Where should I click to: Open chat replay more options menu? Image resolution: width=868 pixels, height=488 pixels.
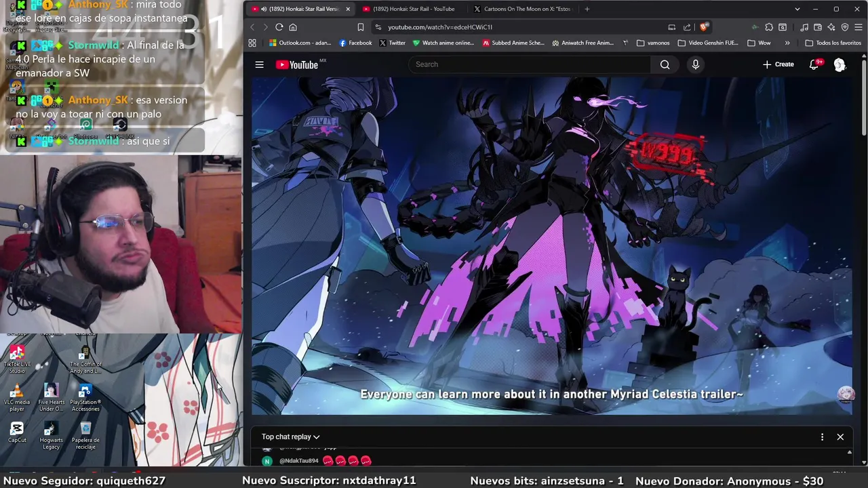click(822, 437)
